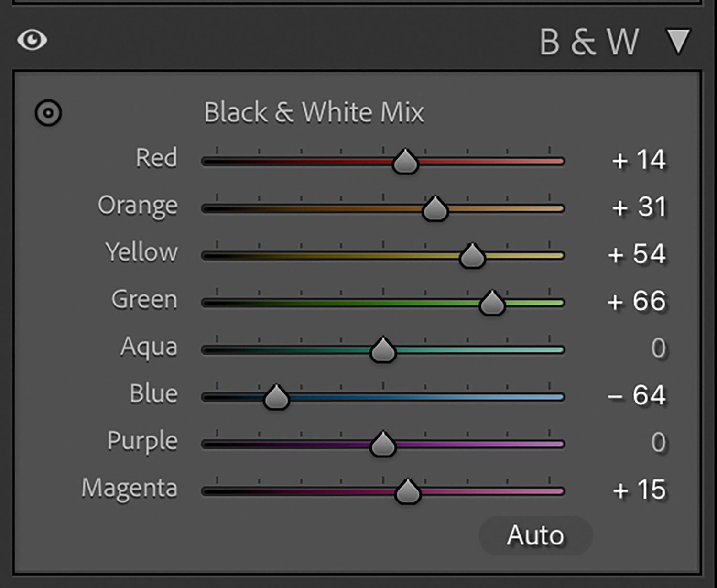The image size is (717, 588).
Task: Click the Orange slider handle
Action: (x=435, y=209)
